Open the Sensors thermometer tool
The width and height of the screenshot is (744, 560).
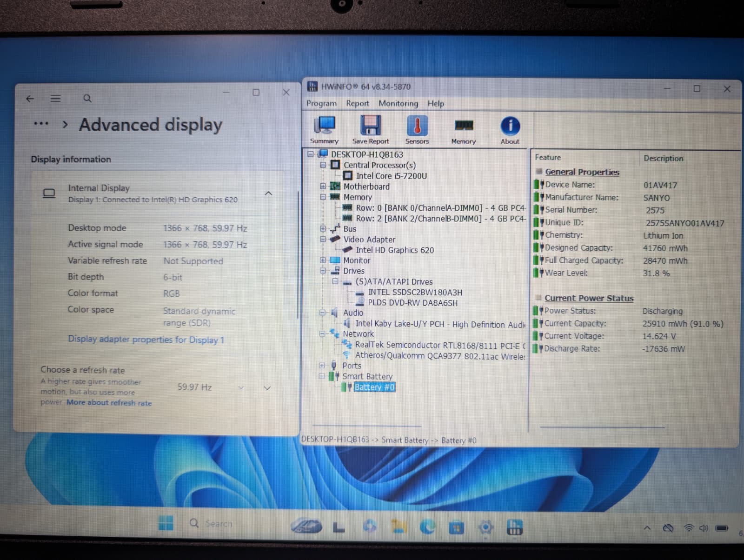417,130
